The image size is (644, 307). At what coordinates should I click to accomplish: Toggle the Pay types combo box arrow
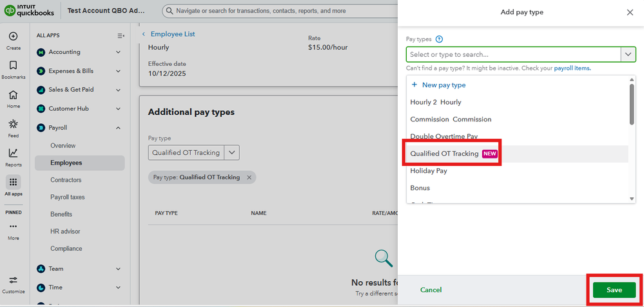pyautogui.click(x=628, y=54)
